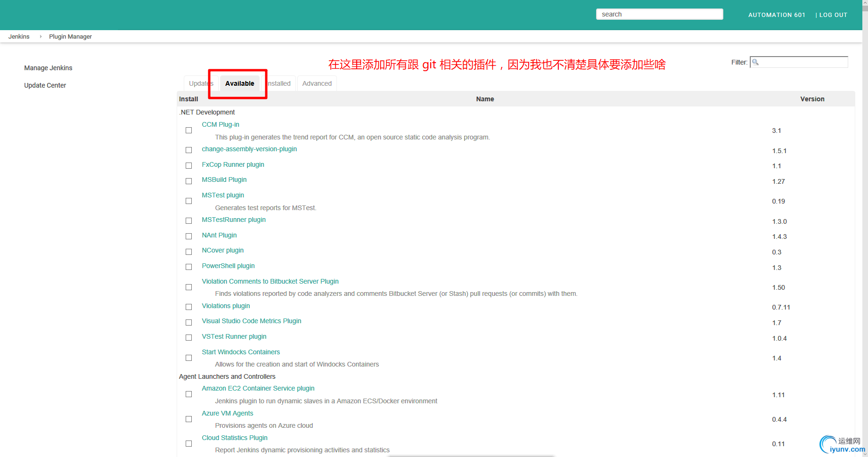Image resolution: width=868 pixels, height=457 pixels.
Task: Tick the VSTest Runner plugin checkbox
Action: tap(188, 338)
